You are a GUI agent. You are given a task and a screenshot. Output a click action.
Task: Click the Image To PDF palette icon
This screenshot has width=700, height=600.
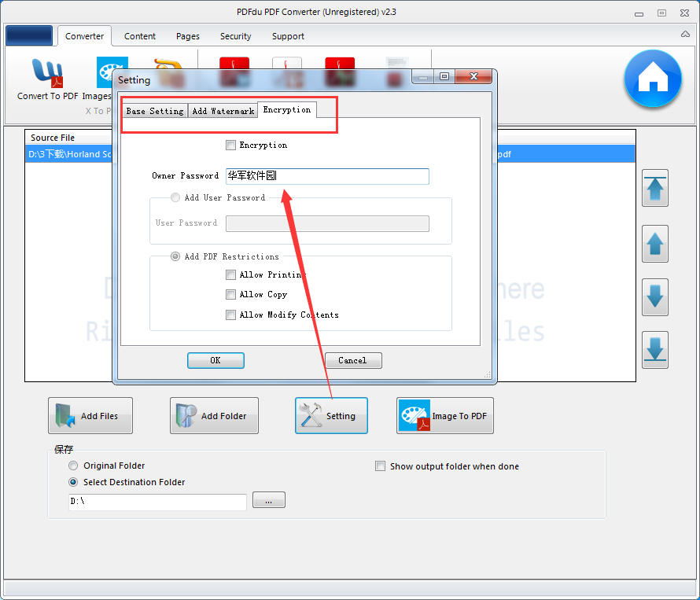414,415
